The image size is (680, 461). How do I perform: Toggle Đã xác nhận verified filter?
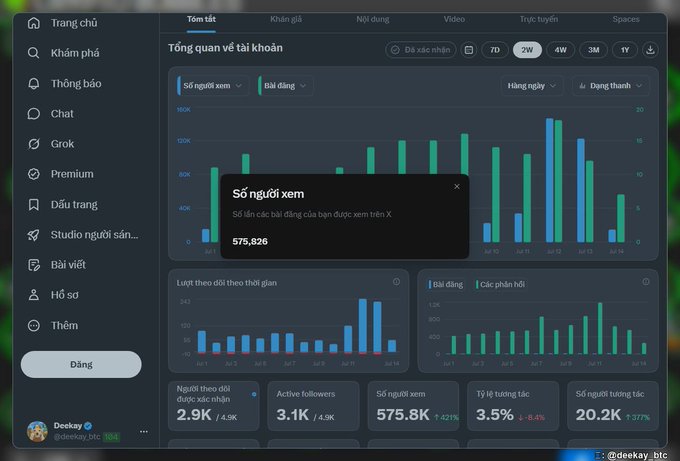pyautogui.click(x=421, y=50)
